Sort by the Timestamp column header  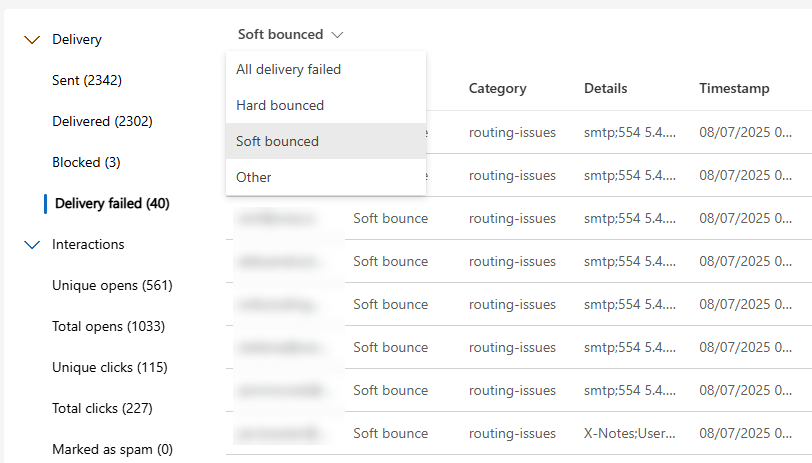(734, 88)
